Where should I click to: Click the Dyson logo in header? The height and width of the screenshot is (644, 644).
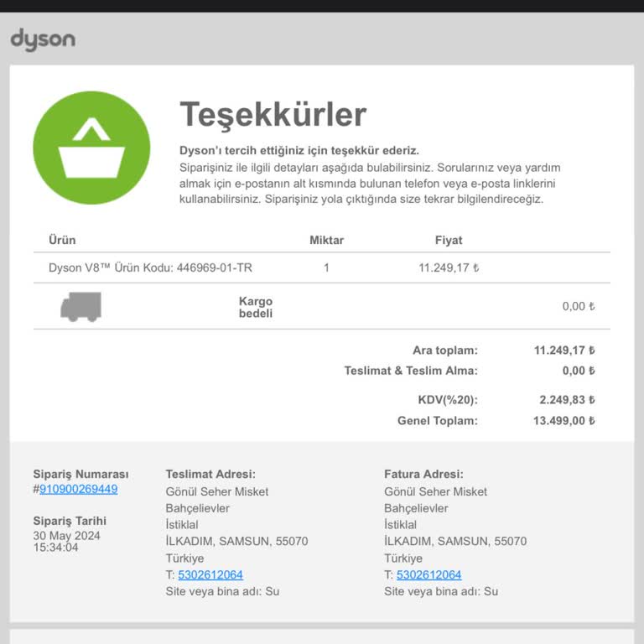43,40
